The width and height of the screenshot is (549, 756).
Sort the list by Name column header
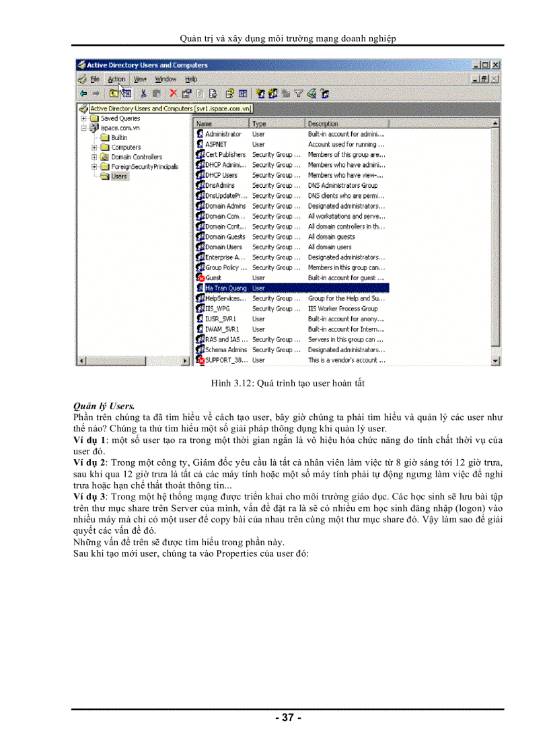pyautogui.click(x=221, y=124)
